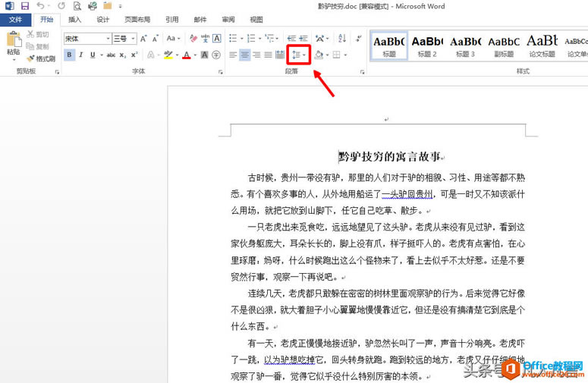Click the Undo arrow icon
This screenshot has width=588, height=383.
point(40,5)
